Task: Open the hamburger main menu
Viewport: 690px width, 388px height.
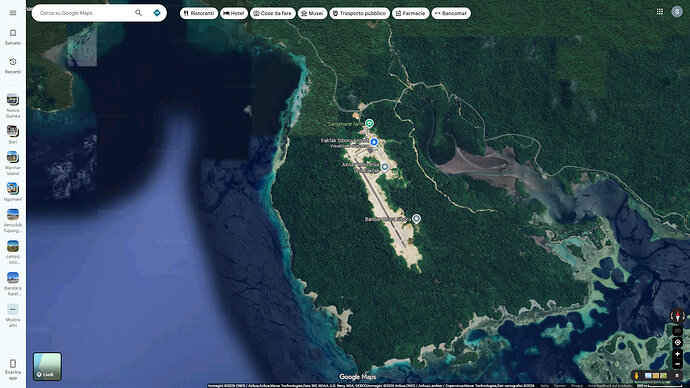Action: pyautogui.click(x=13, y=13)
